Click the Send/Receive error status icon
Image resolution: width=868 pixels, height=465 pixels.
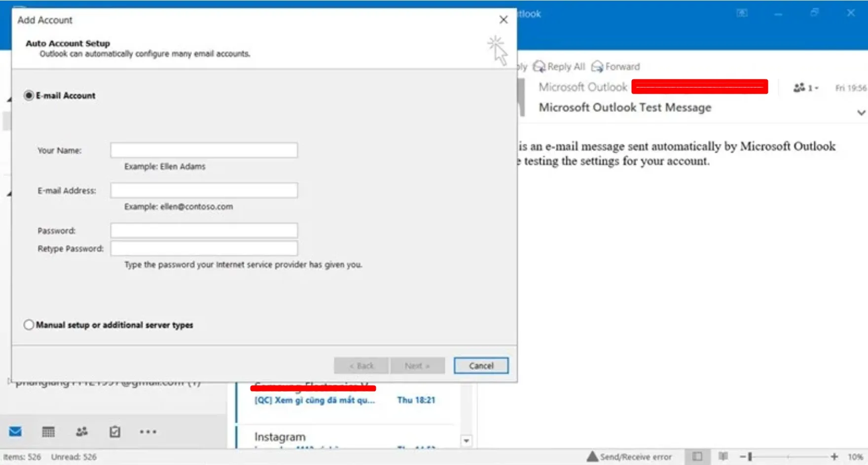click(x=592, y=456)
